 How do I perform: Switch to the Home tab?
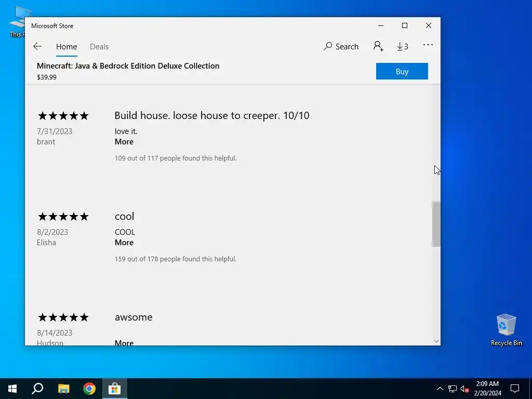pos(66,46)
